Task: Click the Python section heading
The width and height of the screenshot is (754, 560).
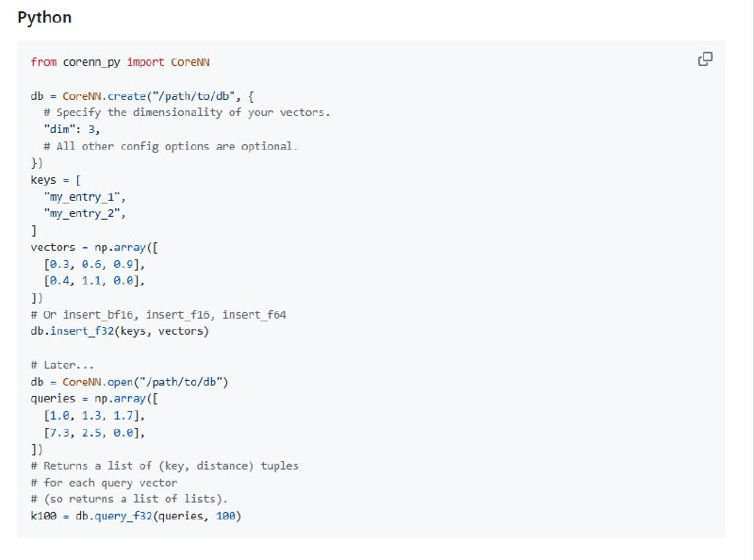Action: 44,18
